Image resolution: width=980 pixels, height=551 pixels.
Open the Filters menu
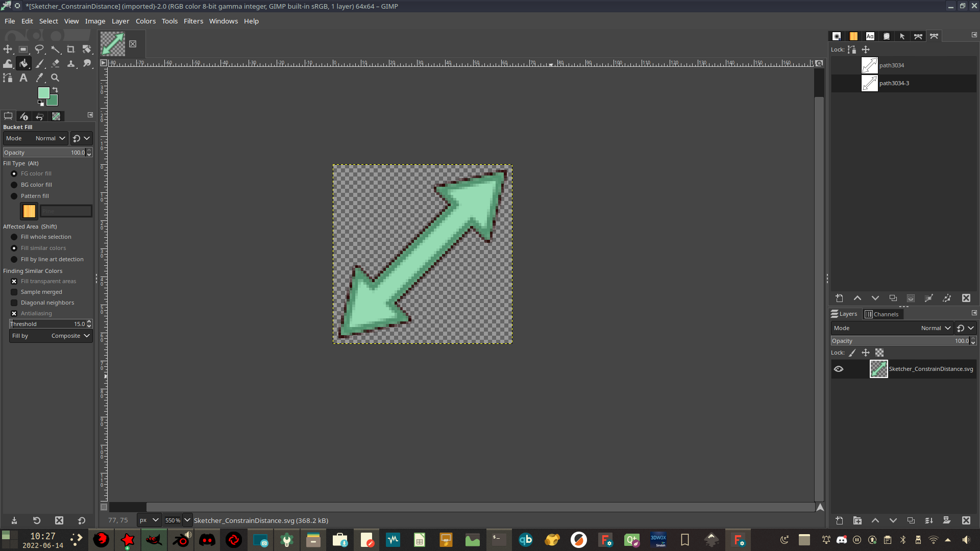[193, 21]
